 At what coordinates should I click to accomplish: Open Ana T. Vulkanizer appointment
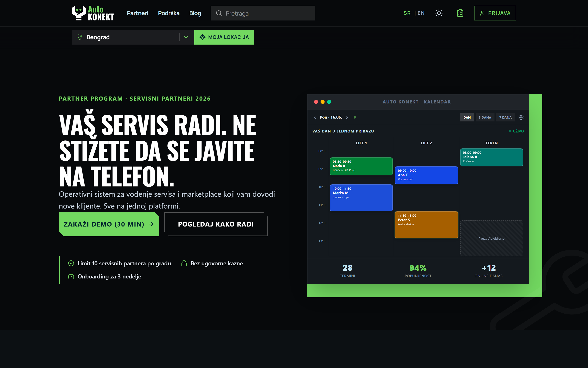click(x=427, y=175)
